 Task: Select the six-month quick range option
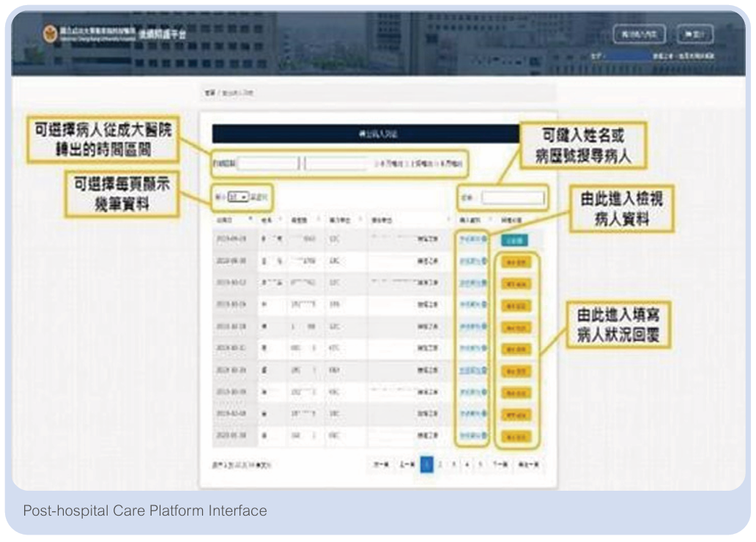[x=449, y=164]
